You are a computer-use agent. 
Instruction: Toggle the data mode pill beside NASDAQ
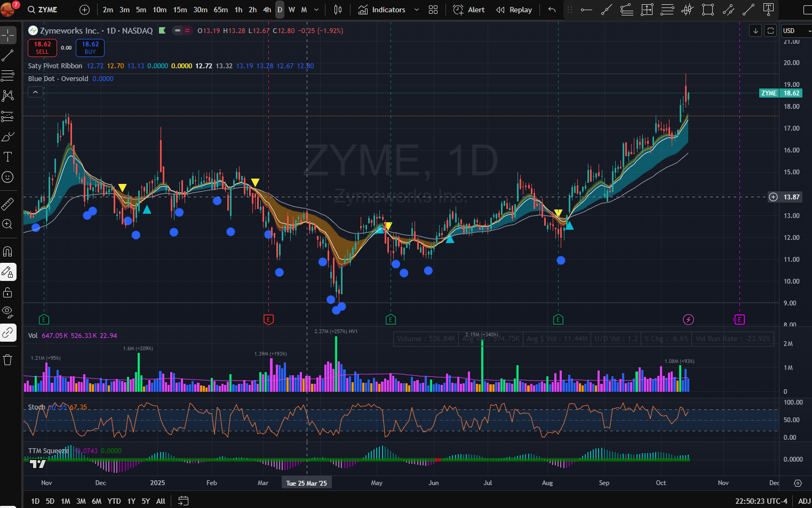coord(182,31)
